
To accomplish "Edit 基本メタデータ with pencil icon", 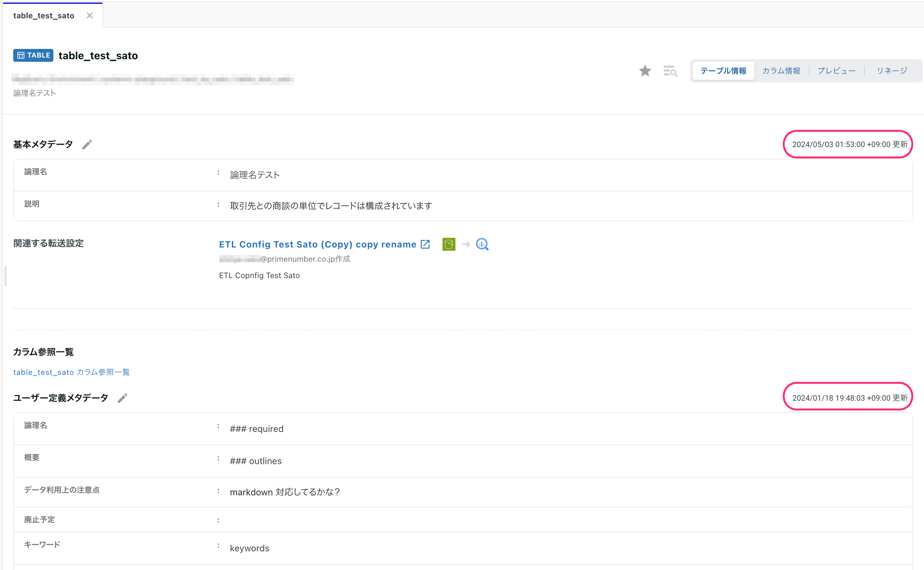I will point(87,145).
